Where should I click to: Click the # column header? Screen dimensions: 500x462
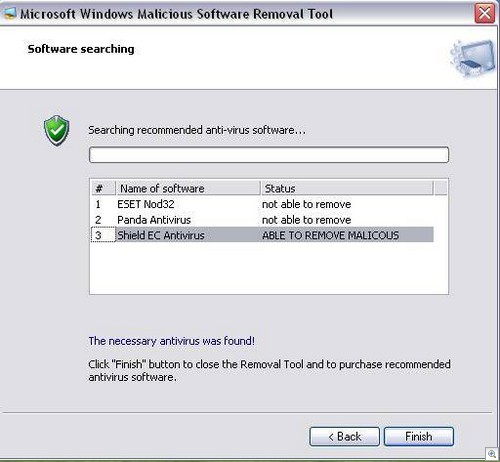click(103, 188)
